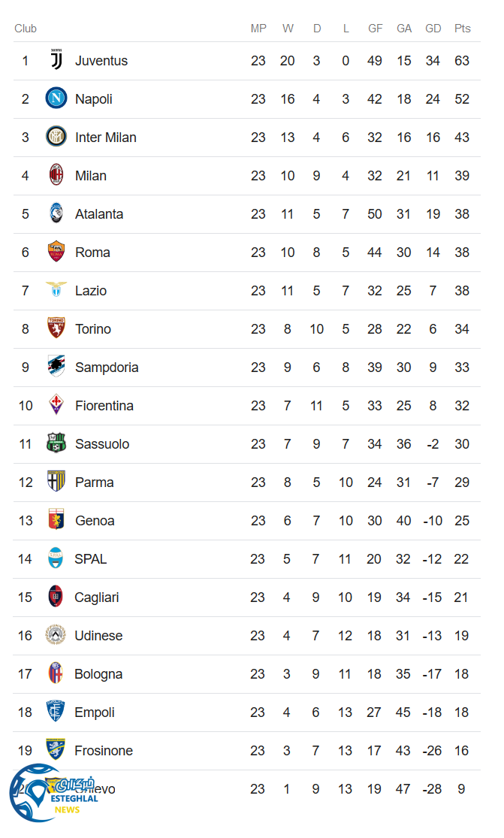The image size is (504, 838).
Task: Select the Frosinone table row name
Action: (x=104, y=751)
